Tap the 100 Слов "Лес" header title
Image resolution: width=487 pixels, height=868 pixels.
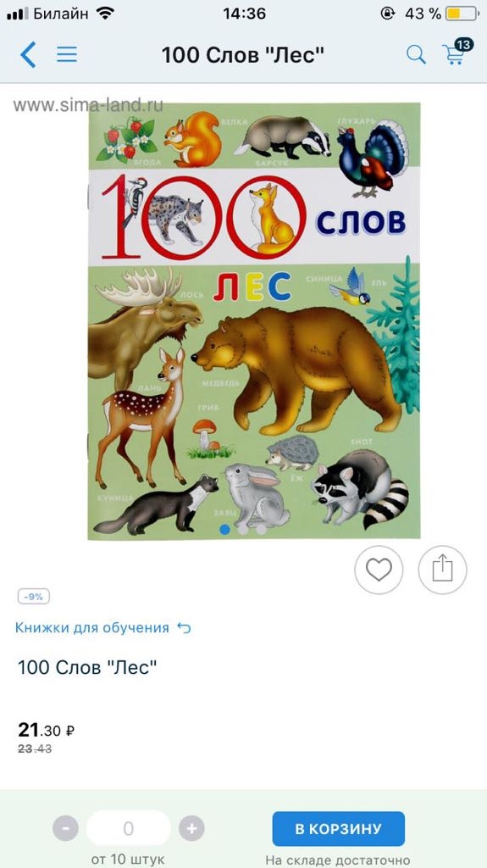click(x=242, y=55)
